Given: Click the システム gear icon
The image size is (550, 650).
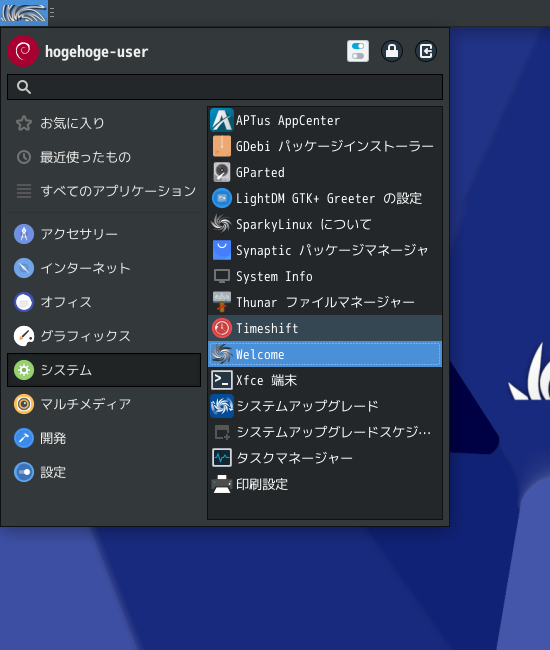Looking at the screenshot, I should click(x=24, y=370).
